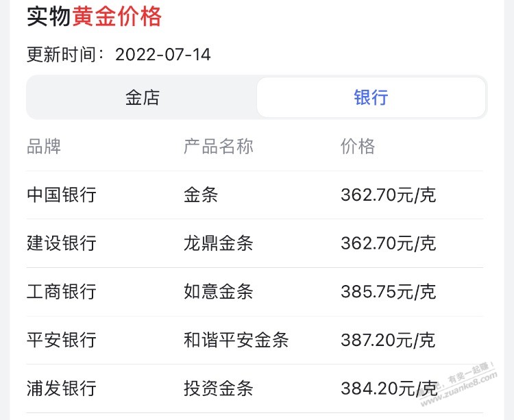Click the 价格 column header
Viewport: 514px width, 420px height.
coord(358,146)
